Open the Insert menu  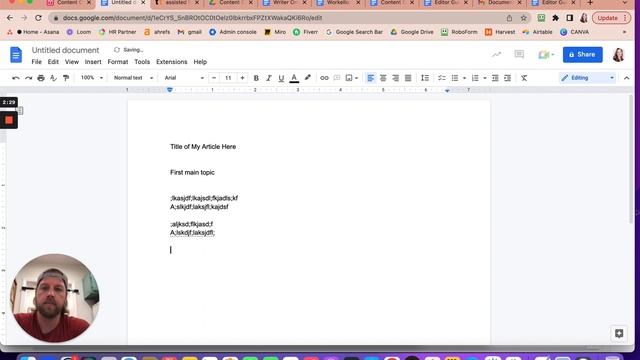coord(93,62)
